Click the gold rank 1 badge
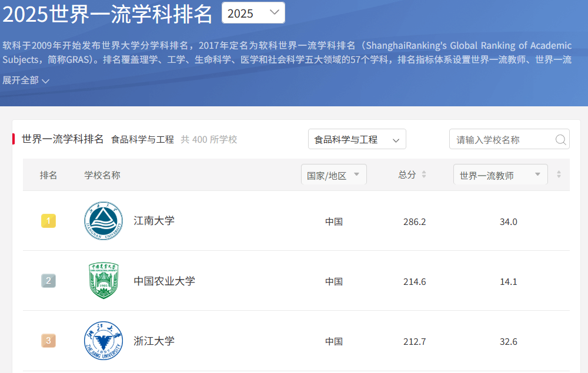588x373 pixels. 48,221
